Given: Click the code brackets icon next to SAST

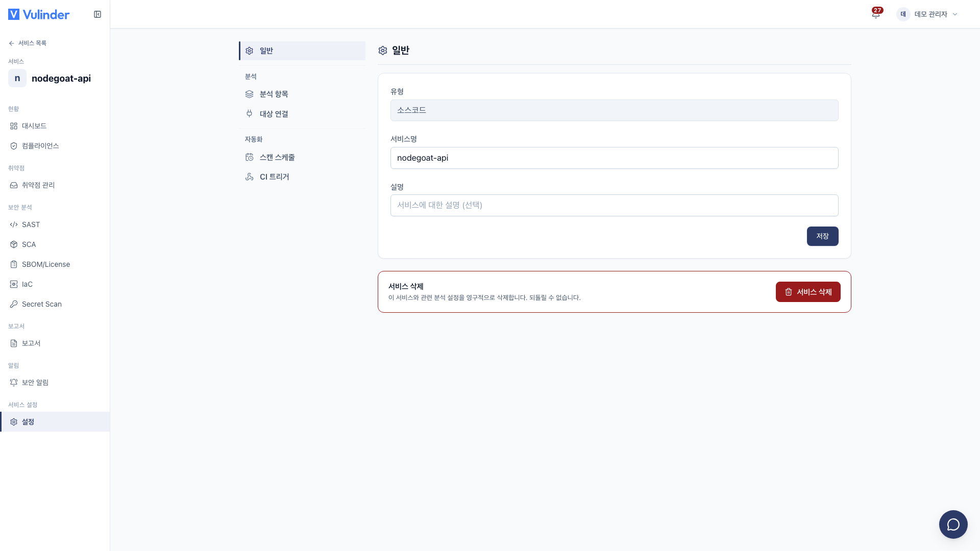Looking at the screenshot, I should 14,224.
